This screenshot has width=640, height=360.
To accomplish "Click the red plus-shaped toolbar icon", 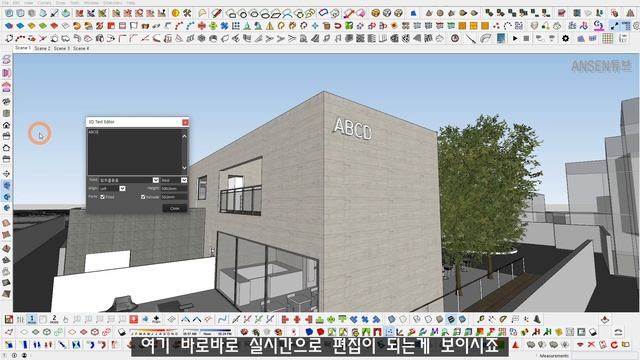I will [202, 26].
